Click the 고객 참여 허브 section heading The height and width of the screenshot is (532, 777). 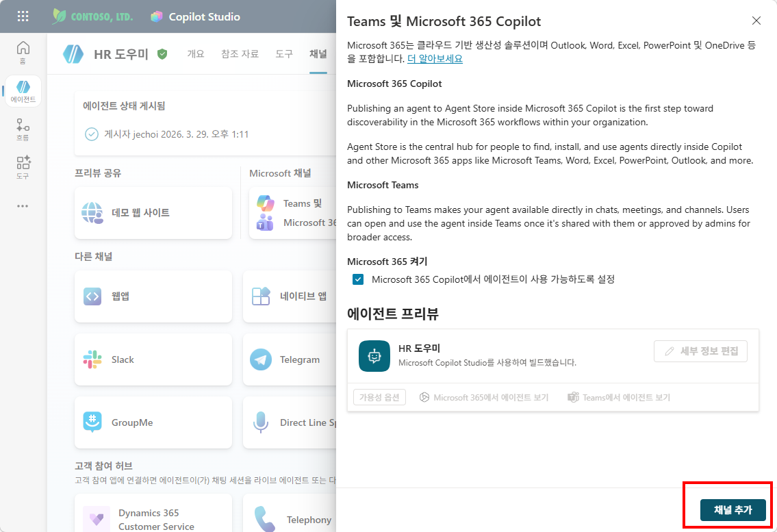tap(103, 466)
